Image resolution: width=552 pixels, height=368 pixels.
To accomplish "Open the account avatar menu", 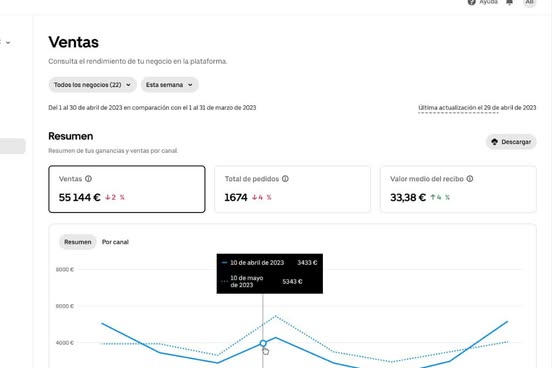I will tap(529, 2).
